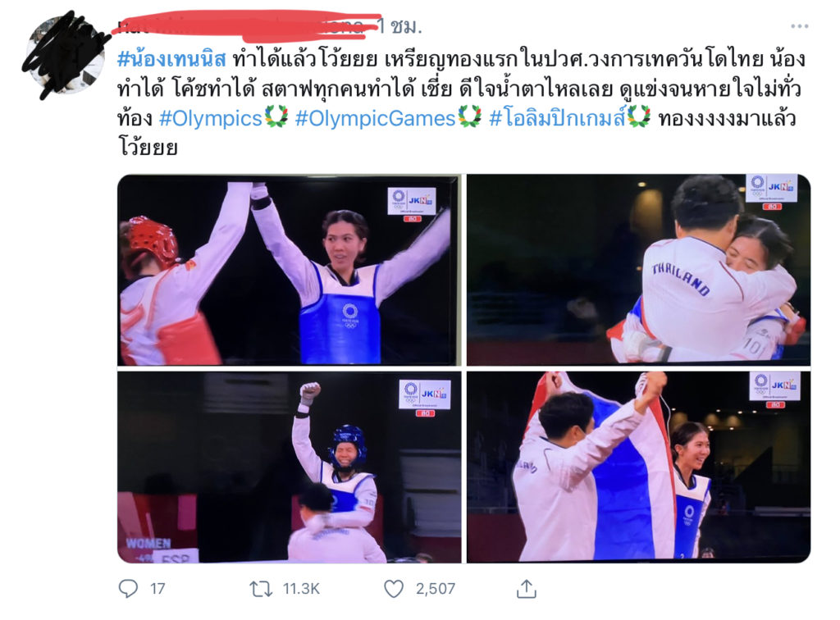Open the share upload icon
840x620 pixels.
527,588
